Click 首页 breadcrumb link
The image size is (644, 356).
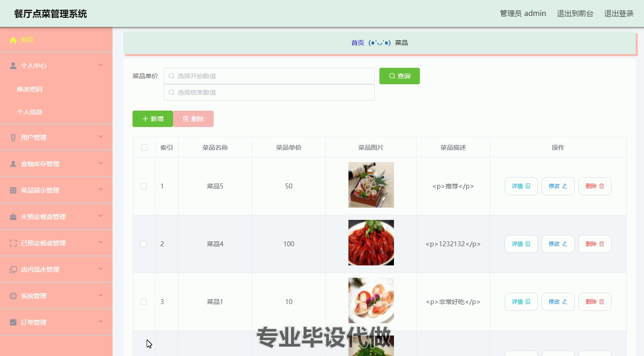point(358,43)
